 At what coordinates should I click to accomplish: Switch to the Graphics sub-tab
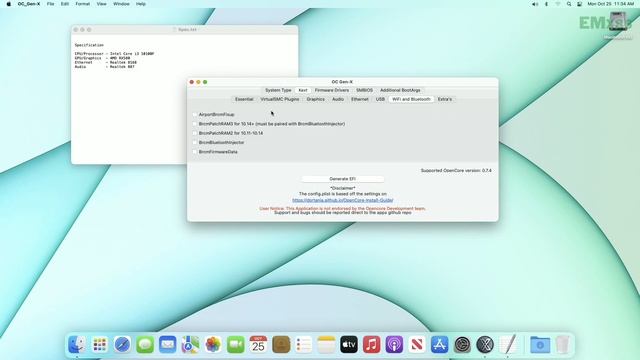tap(316, 99)
